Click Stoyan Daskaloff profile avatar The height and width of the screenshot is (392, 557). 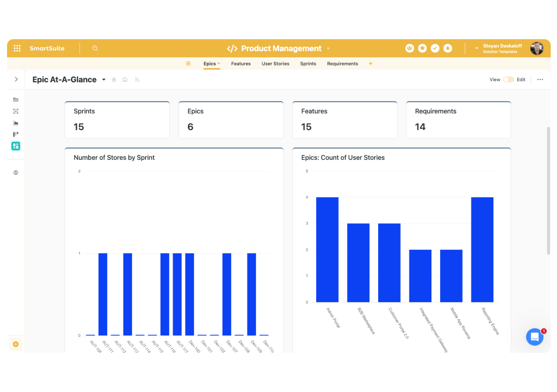click(x=537, y=48)
